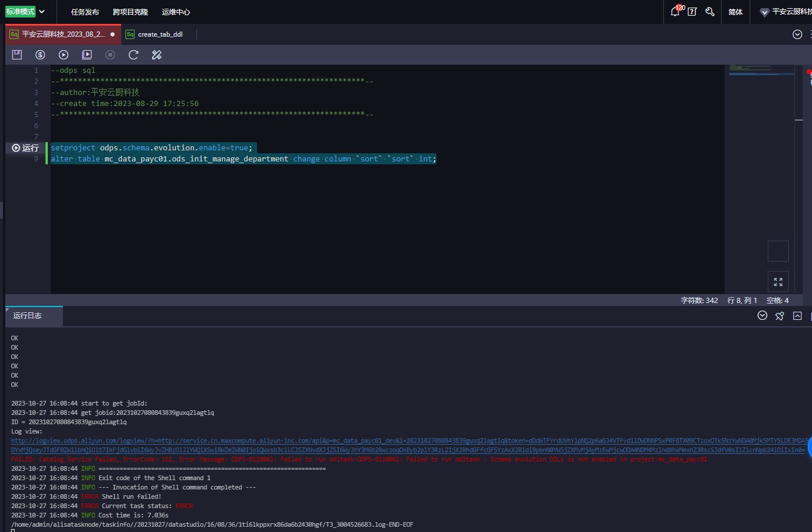The width and height of the screenshot is (812, 532).
Task: Click the cost estimate dollar icon
Action: (x=40, y=55)
